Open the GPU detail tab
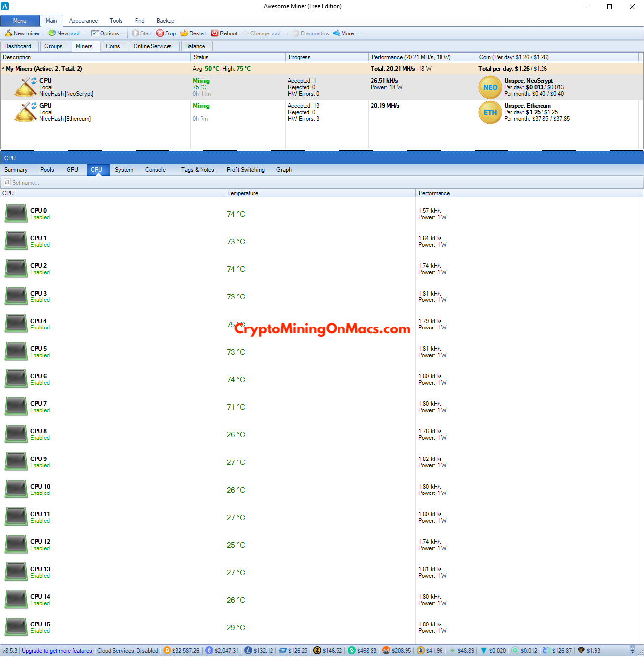The height and width of the screenshot is (657, 644). (x=72, y=170)
